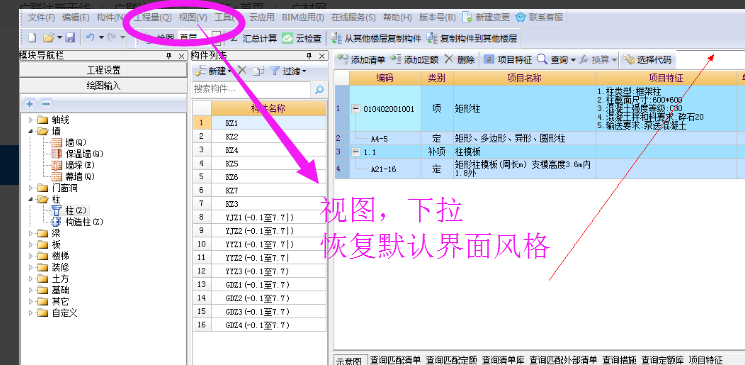Select 幕墙 in the tree
Screen dimensions: 745x365
pos(73,177)
